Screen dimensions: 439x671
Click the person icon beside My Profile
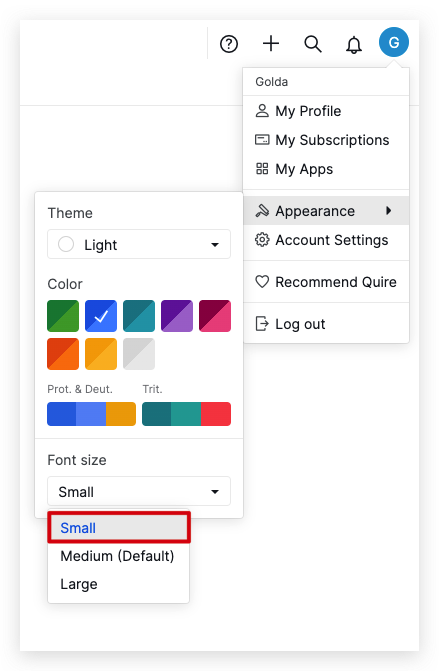pos(262,111)
